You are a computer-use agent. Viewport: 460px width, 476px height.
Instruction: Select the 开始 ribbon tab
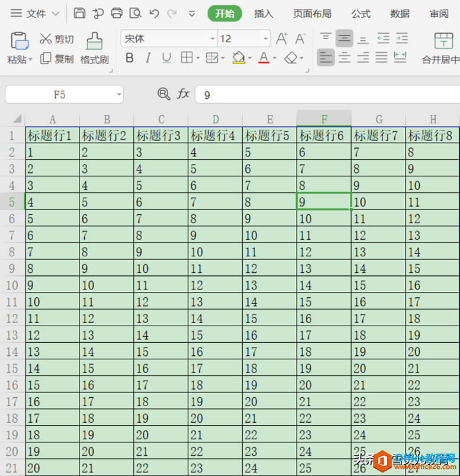tap(225, 14)
